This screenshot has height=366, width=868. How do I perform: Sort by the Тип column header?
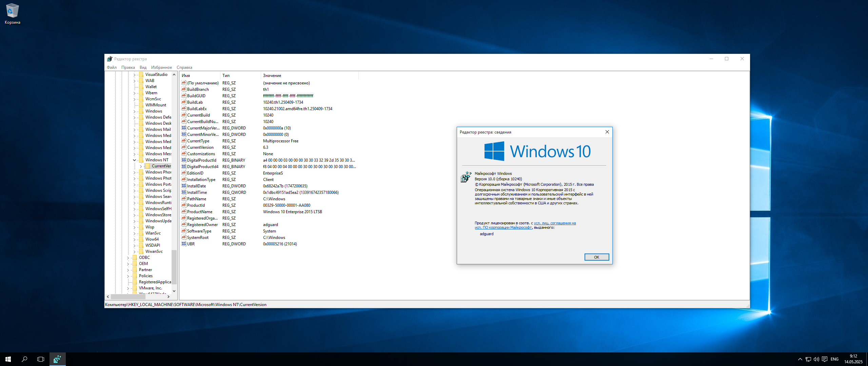(x=240, y=75)
